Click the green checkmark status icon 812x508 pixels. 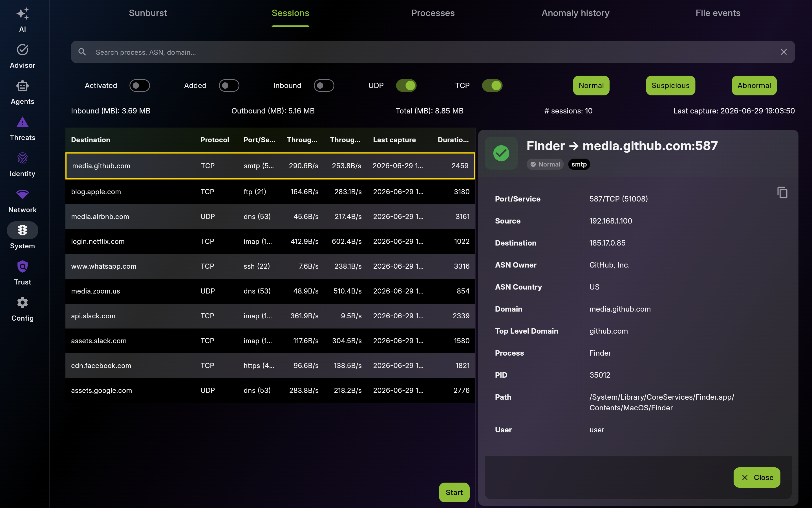(x=501, y=153)
